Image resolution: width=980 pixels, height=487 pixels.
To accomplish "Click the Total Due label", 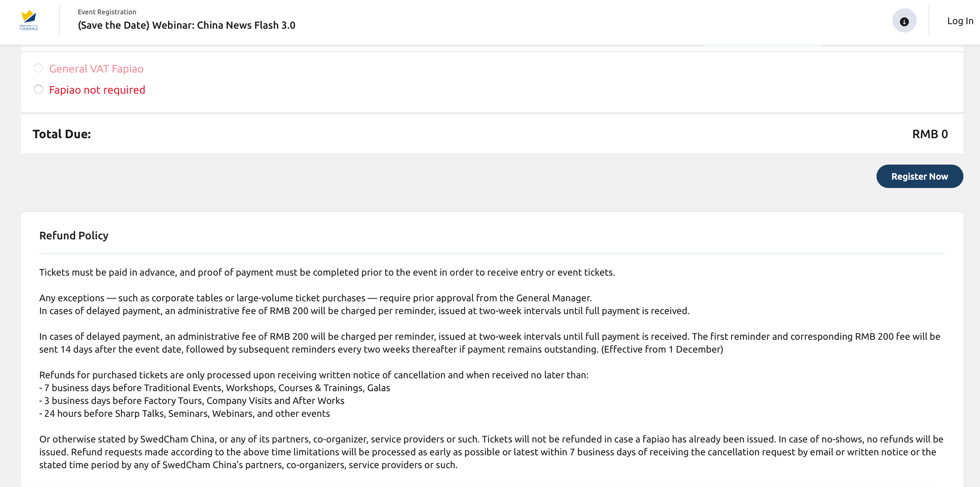I will click(62, 134).
